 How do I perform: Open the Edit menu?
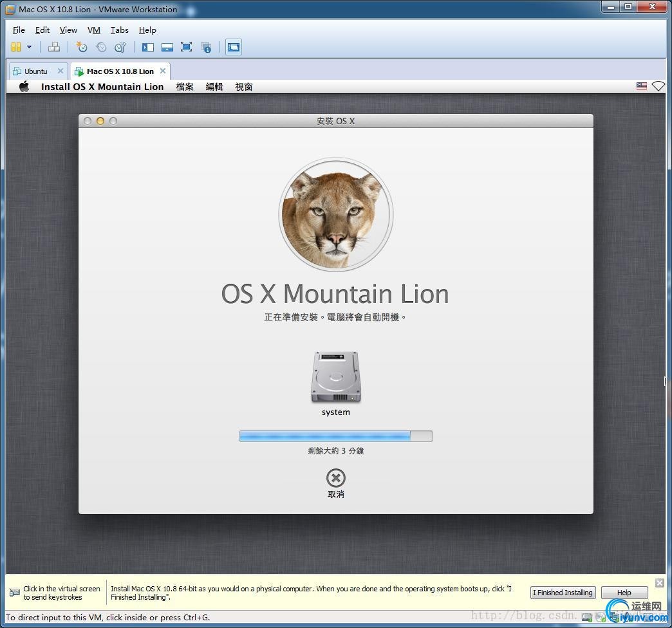42,30
